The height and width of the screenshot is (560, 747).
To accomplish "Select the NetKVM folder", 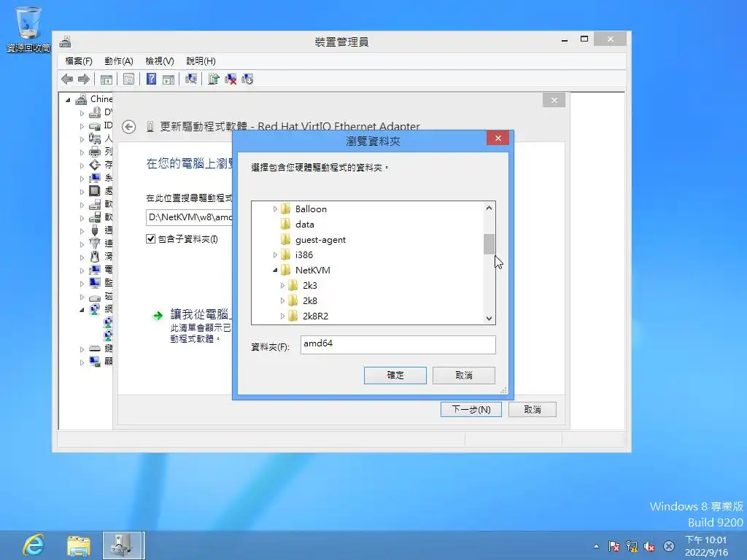I will click(x=312, y=270).
